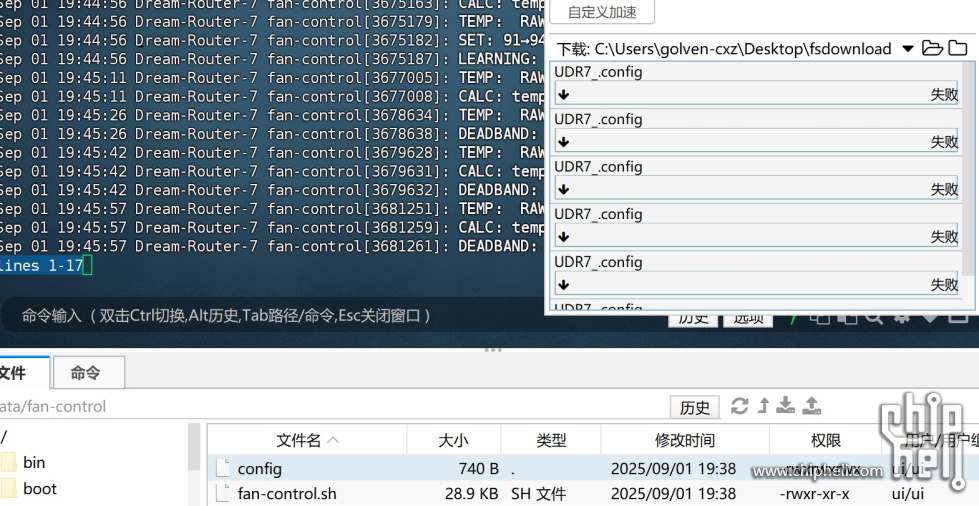This screenshot has width=979, height=506.
Task: Sort by the 修改时间 column header
Action: pos(685,440)
